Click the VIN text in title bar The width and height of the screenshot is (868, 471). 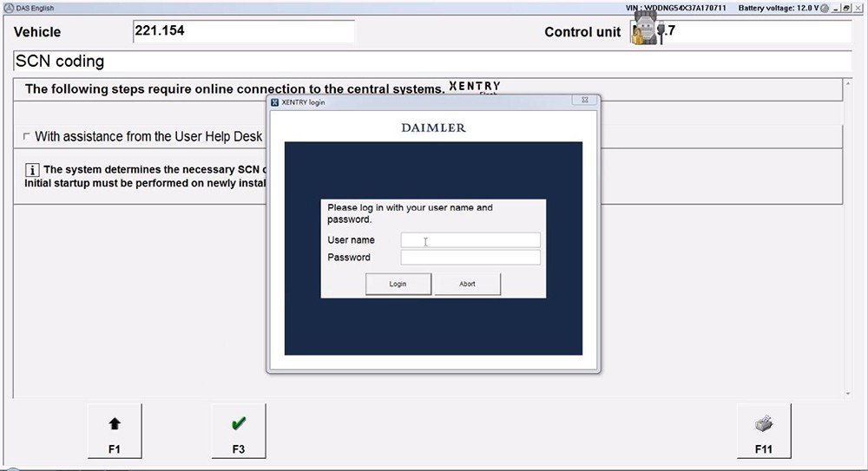(x=676, y=8)
